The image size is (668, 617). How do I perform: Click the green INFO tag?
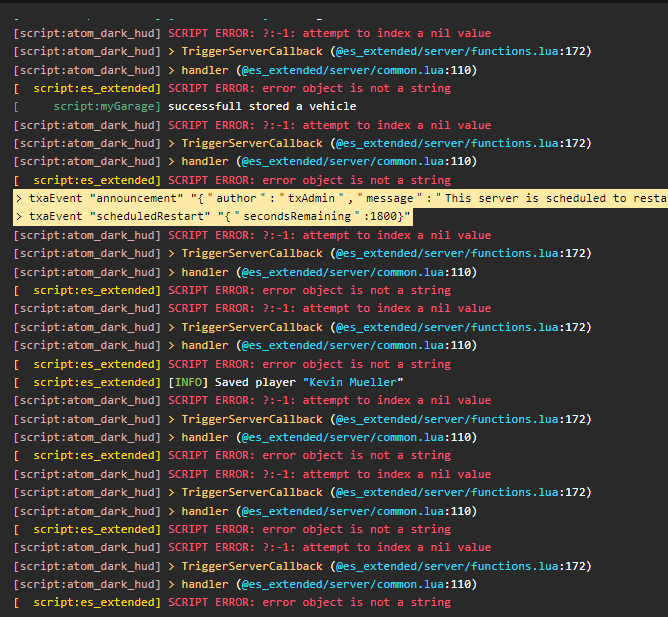click(x=188, y=382)
